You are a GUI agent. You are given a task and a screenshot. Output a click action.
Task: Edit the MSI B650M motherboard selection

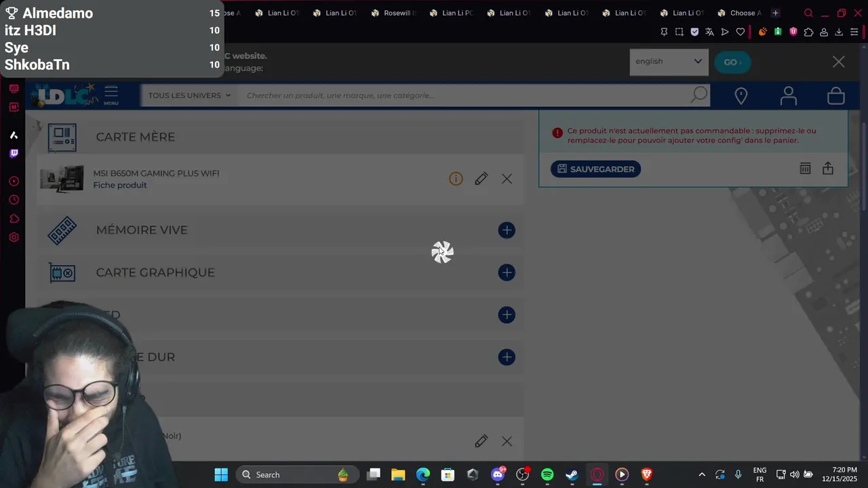[x=481, y=179]
